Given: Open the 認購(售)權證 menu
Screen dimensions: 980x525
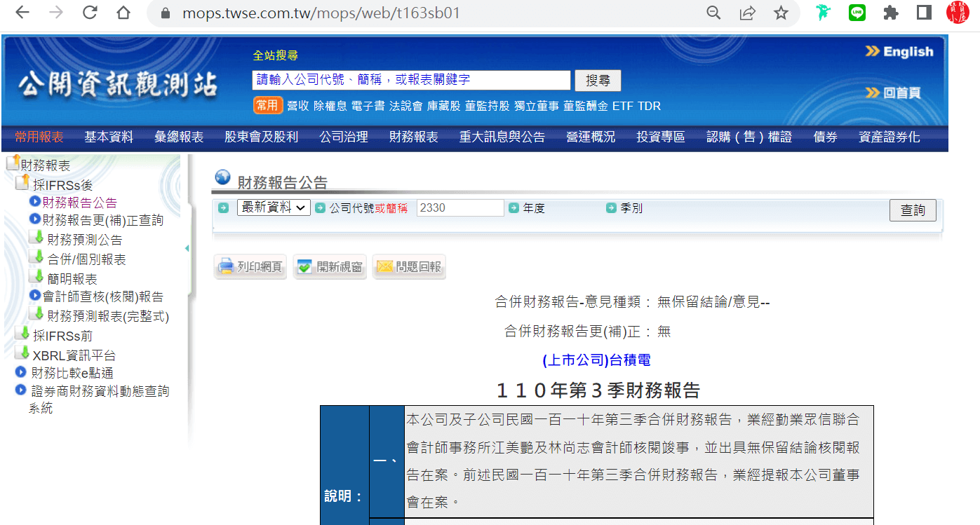Looking at the screenshot, I should click(x=749, y=137).
